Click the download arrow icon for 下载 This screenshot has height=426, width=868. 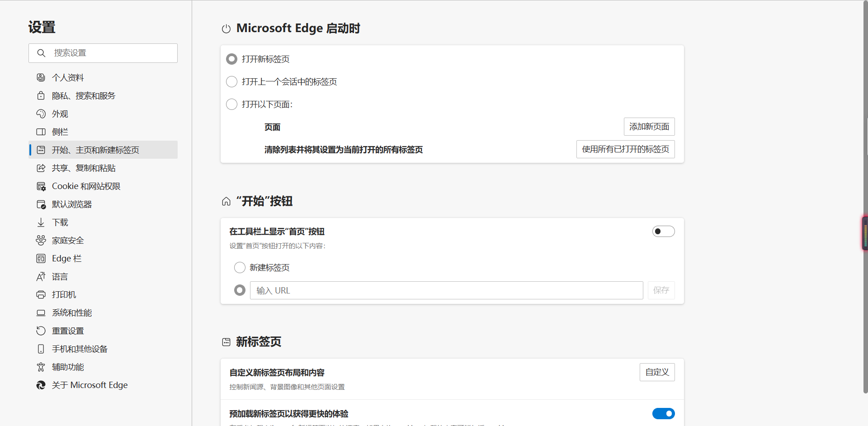coord(41,222)
